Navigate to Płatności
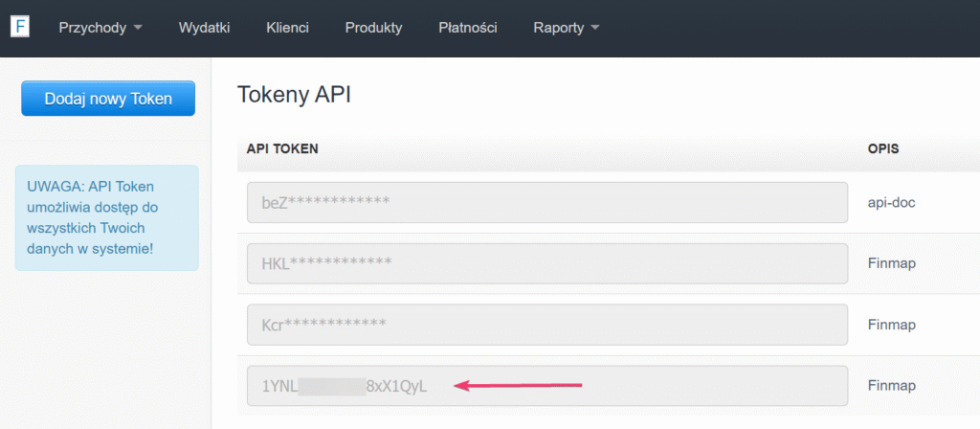The width and height of the screenshot is (980, 429). coord(468,28)
